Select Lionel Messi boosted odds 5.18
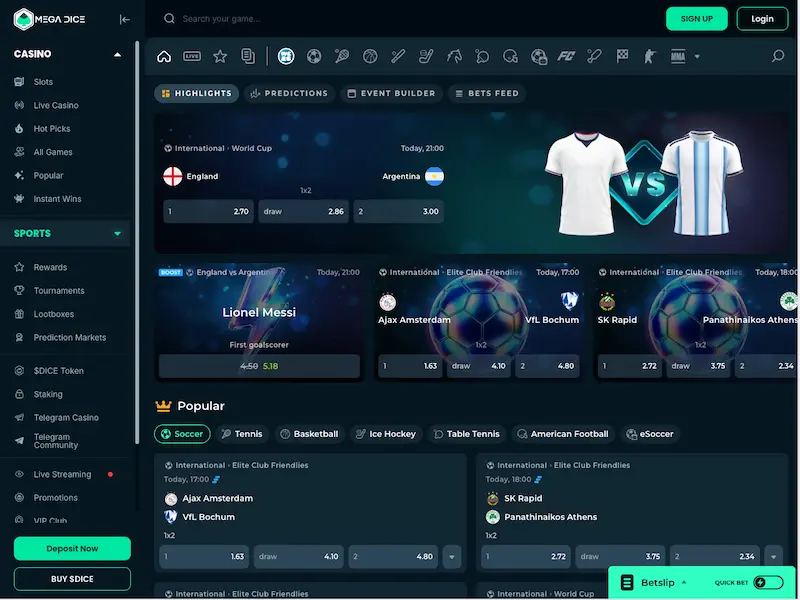The image size is (800, 600). 259,366
